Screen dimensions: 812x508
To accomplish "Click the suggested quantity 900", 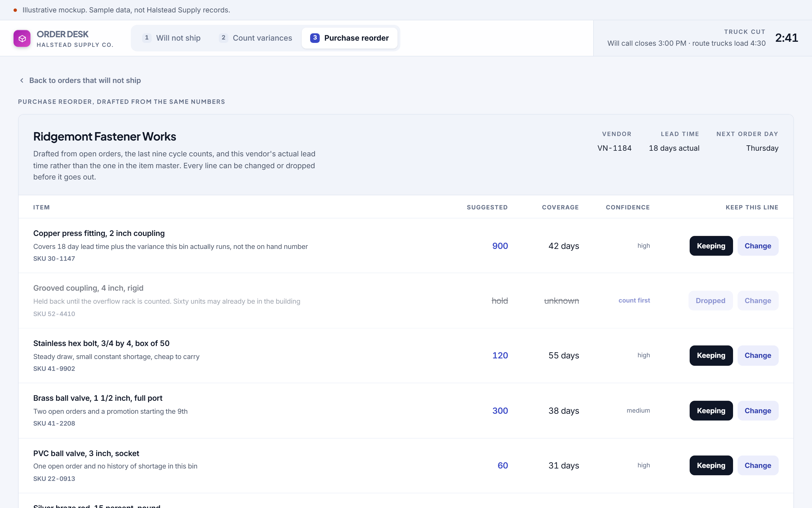I will [500, 246].
